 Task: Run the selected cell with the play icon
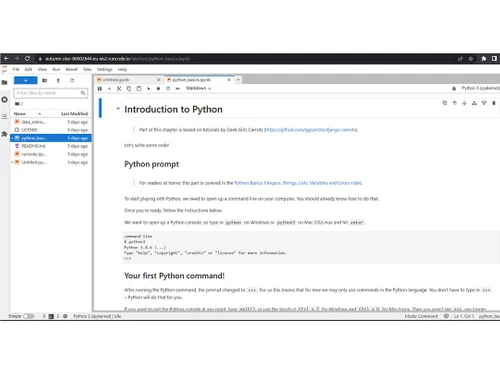click(148, 88)
